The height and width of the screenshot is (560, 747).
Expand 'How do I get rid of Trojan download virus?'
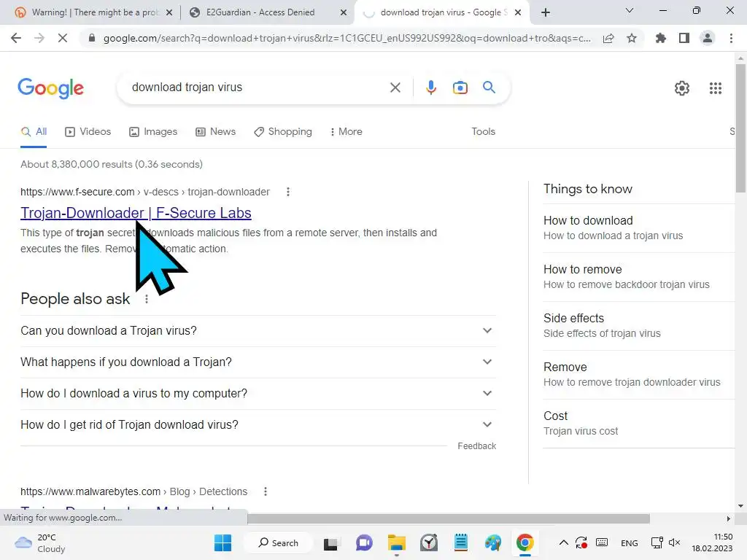(x=258, y=425)
